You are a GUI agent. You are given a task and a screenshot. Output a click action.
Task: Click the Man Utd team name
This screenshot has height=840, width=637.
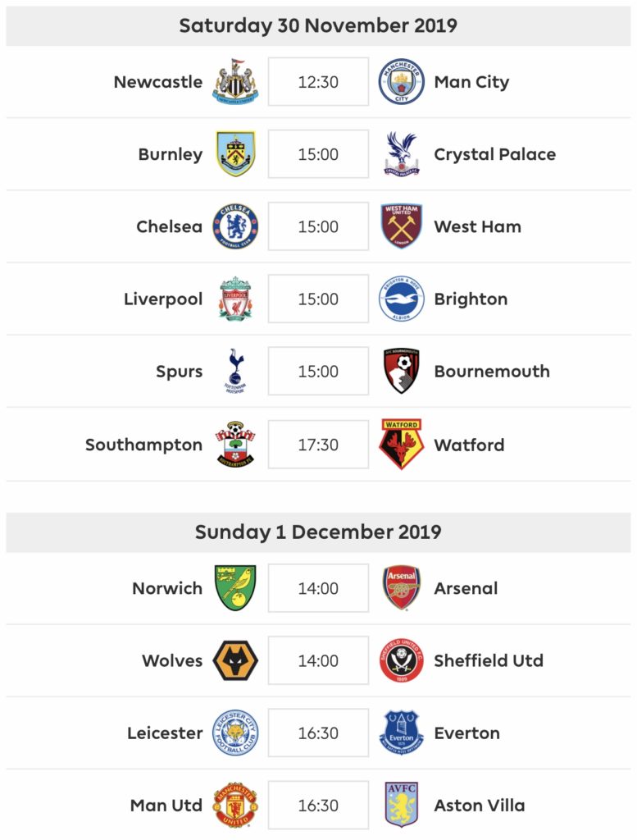click(166, 805)
